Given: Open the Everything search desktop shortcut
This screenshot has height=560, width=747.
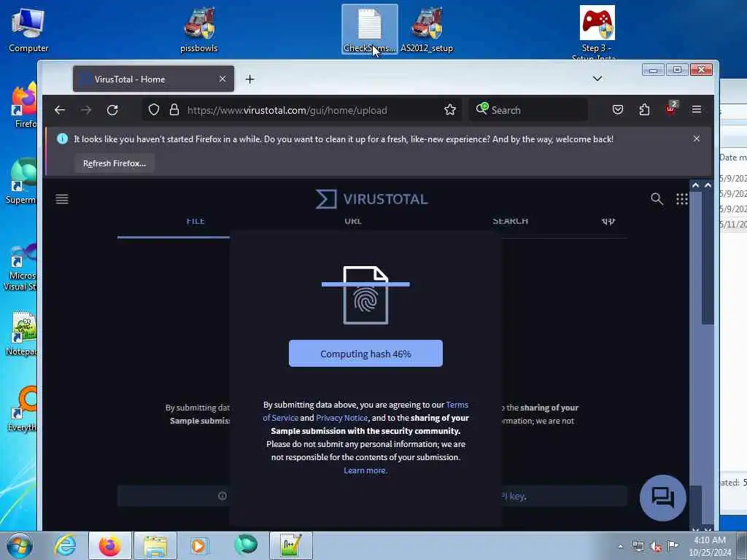Looking at the screenshot, I should click(23, 408).
